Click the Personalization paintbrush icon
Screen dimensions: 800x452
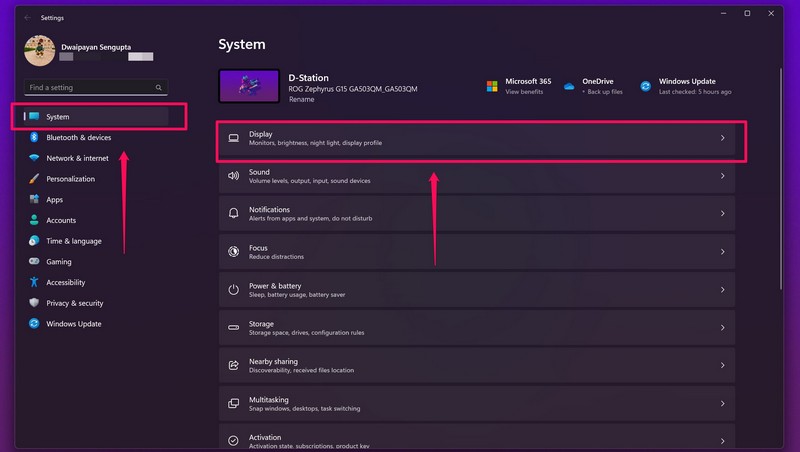(x=34, y=179)
